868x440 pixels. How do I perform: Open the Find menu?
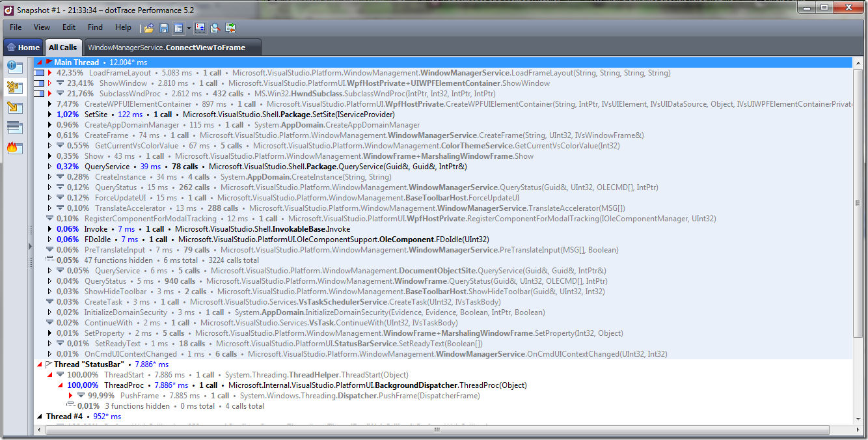tap(95, 27)
